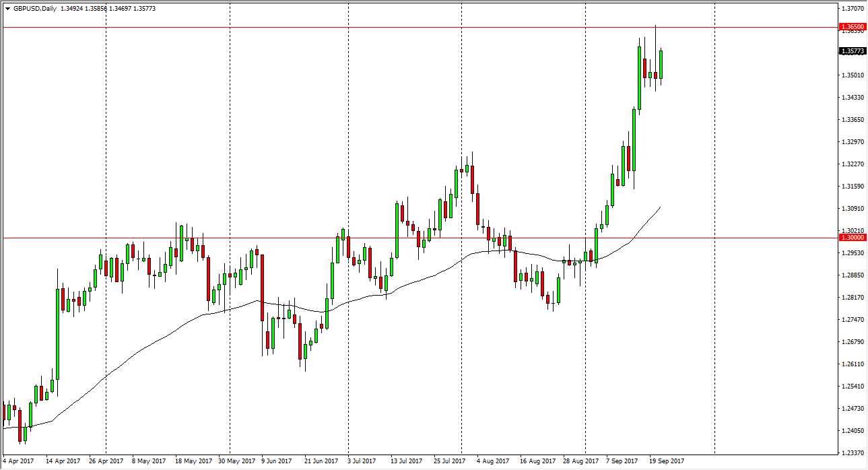The width and height of the screenshot is (868, 470).
Task: Click the high value 1.34697 in header
Action: [x=119, y=8]
